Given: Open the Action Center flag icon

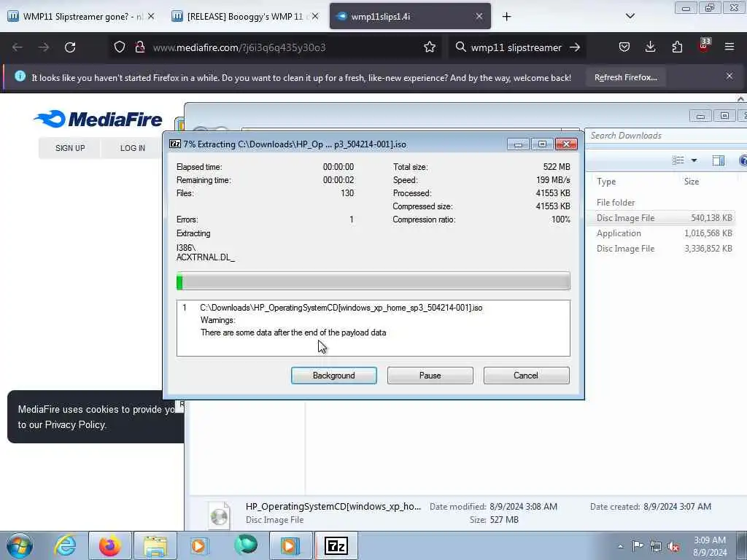Looking at the screenshot, I should (x=638, y=546).
